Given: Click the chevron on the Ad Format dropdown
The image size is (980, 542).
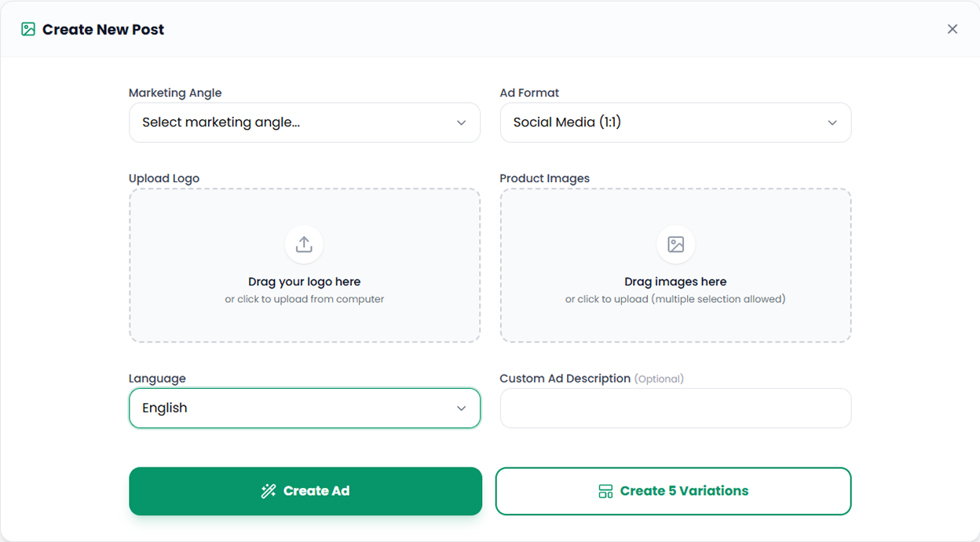Looking at the screenshot, I should (x=832, y=123).
